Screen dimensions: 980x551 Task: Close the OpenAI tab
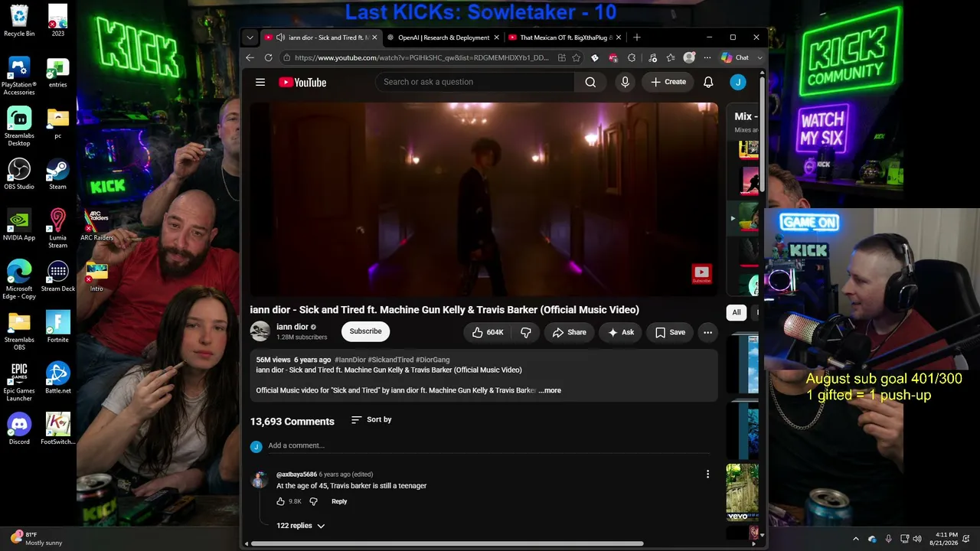point(497,37)
